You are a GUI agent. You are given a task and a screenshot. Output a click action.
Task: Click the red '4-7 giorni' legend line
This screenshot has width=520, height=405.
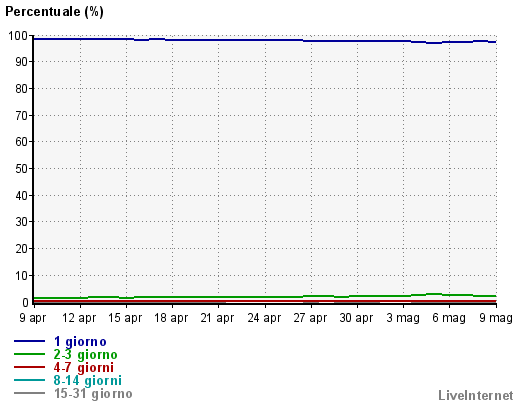click(x=29, y=367)
